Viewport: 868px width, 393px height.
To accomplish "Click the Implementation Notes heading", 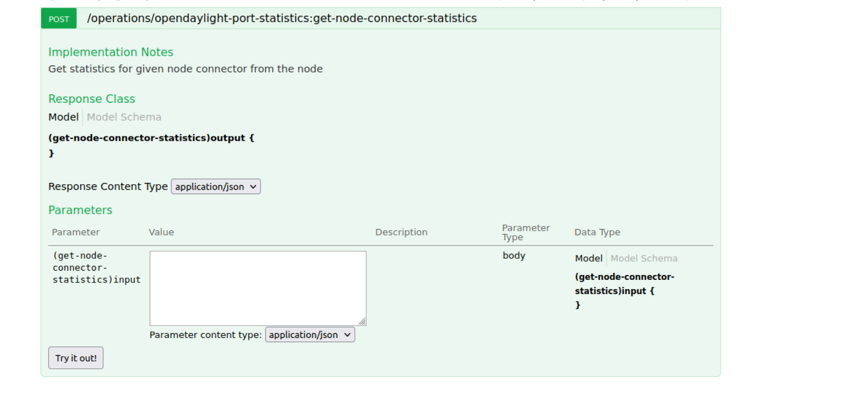I will (x=111, y=52).
